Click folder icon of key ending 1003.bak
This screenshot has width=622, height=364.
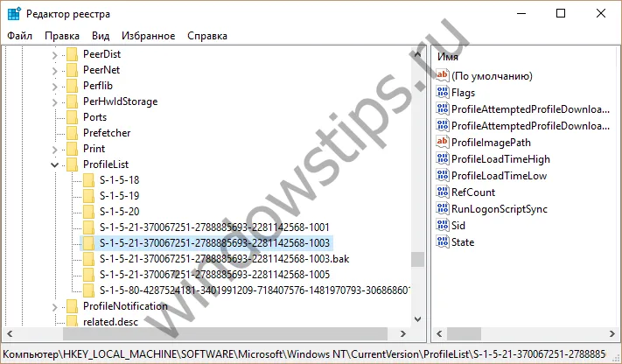(x=89, y=259)
